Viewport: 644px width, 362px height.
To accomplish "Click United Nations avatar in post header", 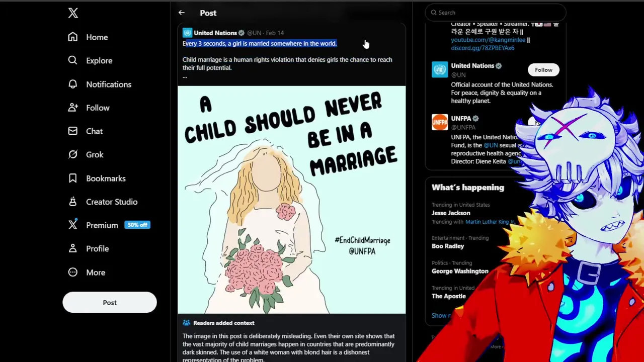I will point(187,33).
